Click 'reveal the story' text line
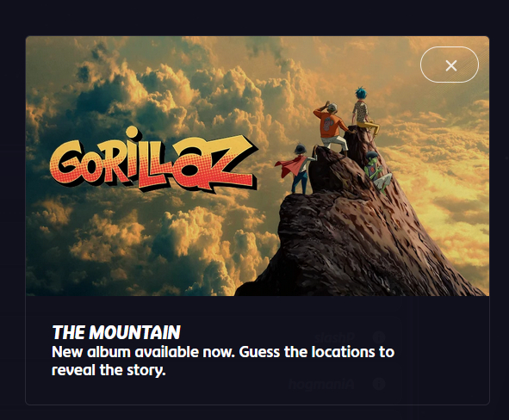Image resolution: width=509 pixels, height=420 pixels. (109, 370)
